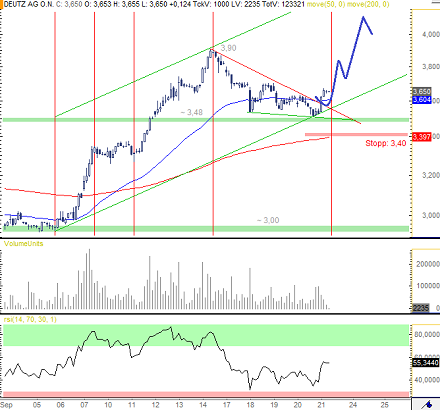Viewport: 440px width, 410px height.
Task: Select the DEUTZ AG O.N. chart title
Action: (x=29, y=4)
